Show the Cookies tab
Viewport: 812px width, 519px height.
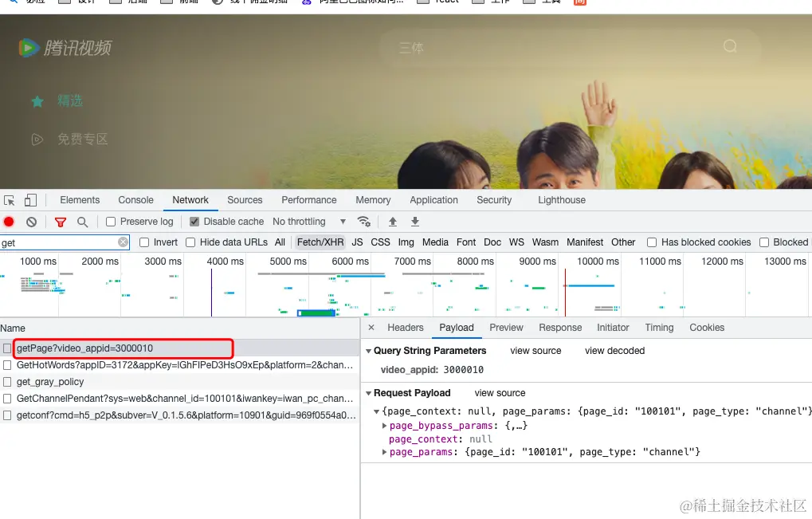point(707,328)
